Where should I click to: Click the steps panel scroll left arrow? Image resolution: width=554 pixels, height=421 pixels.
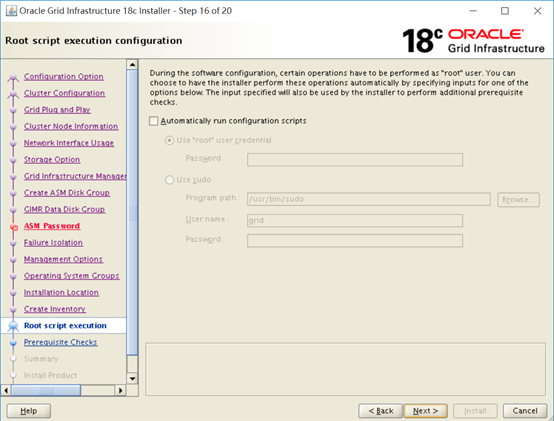(6, 390)
